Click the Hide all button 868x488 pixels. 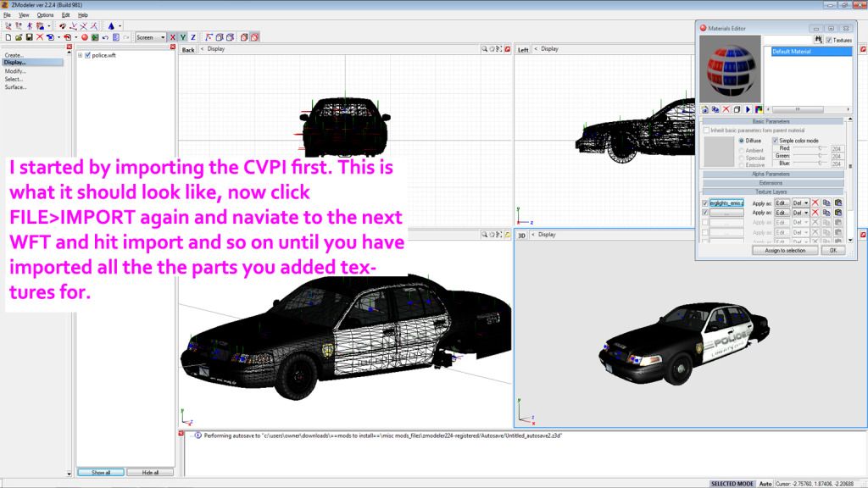[150, 473]
